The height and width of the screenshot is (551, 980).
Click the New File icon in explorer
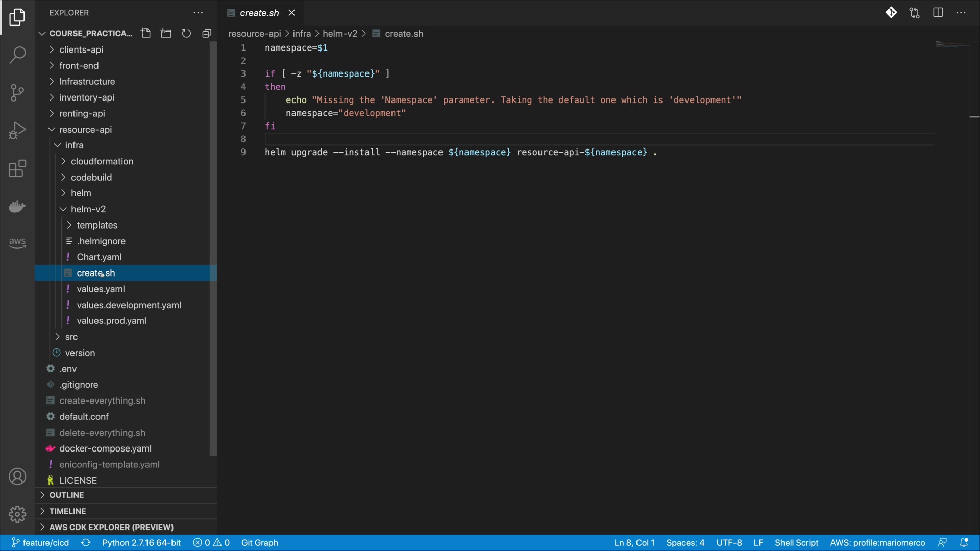pos(146,33)
